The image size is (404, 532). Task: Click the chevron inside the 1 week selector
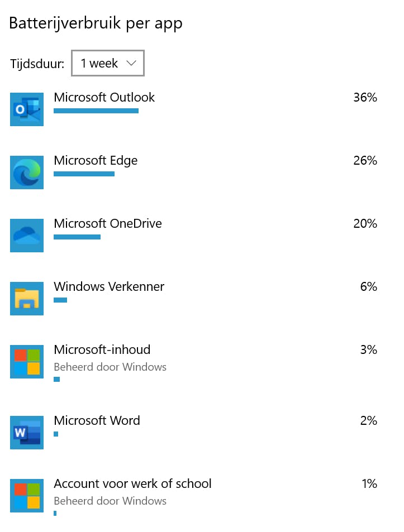(x=131, y=63)
